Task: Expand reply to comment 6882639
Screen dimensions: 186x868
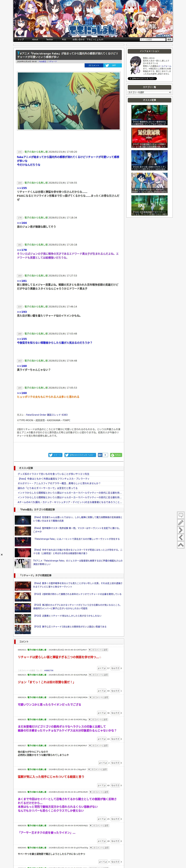Action: (100, 826)
